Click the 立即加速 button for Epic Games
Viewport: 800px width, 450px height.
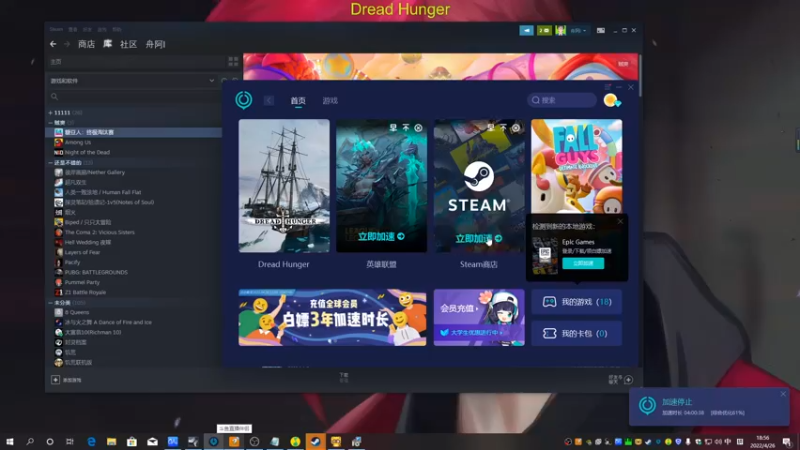pyautogui.click(x=583, y=263)
